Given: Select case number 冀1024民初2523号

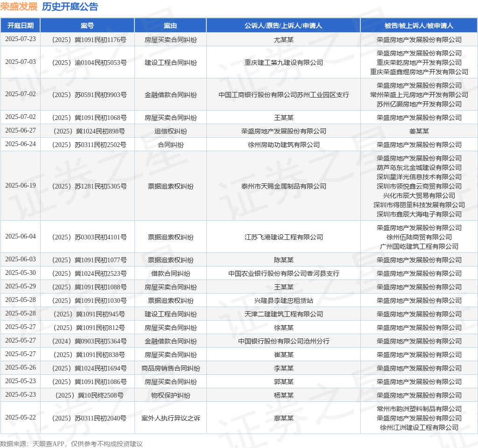Looking at the screenshot, I should 89,273.
